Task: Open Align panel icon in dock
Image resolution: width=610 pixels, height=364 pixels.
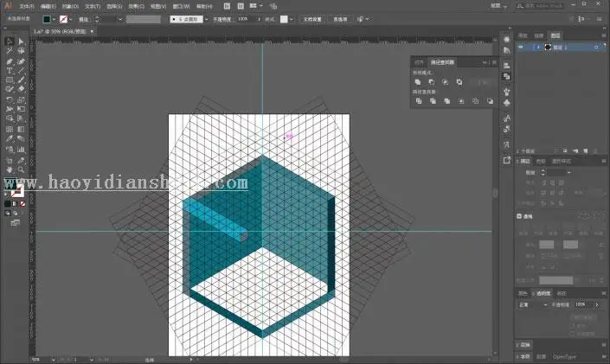Action: point(506,66)
